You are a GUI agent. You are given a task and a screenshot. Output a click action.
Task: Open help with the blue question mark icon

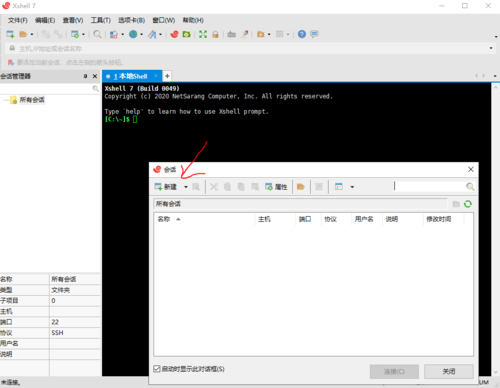tap(302, 34)
